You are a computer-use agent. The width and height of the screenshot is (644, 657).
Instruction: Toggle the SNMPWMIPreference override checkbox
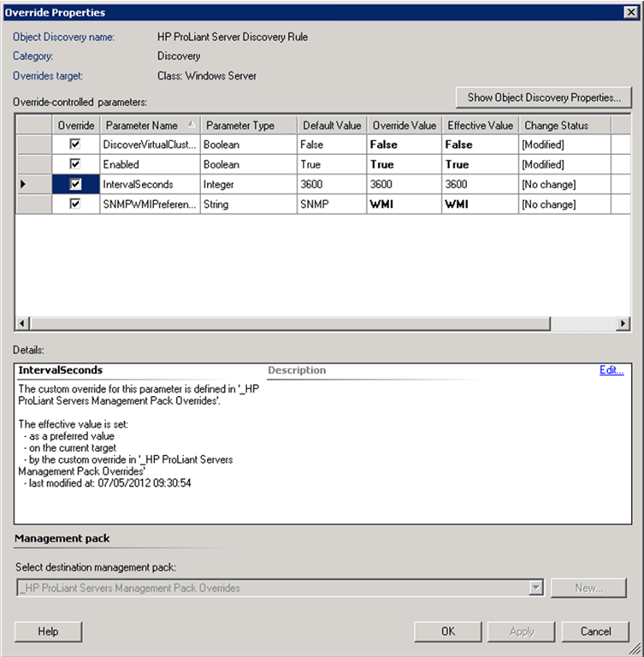click(x=75, y=204)
